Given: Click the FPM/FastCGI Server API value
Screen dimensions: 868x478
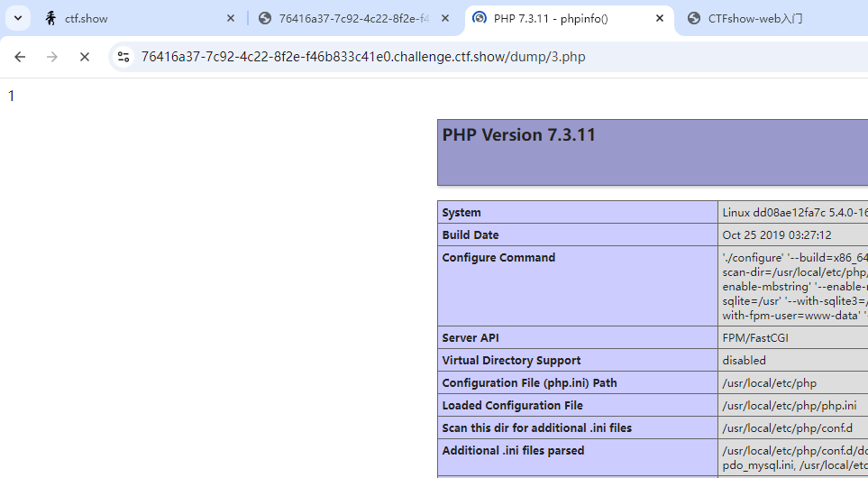Looking at the screenshot, I should pos(755,338).
